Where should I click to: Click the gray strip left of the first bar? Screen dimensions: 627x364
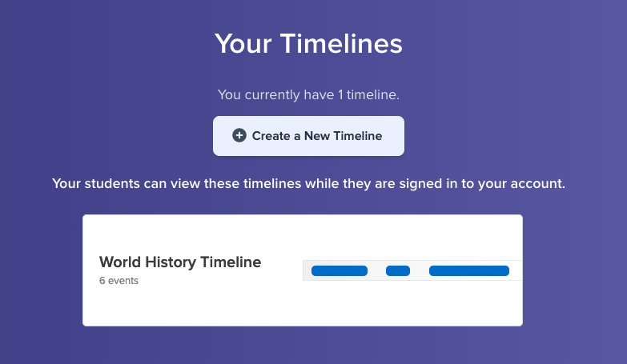[x=307, y=270]
